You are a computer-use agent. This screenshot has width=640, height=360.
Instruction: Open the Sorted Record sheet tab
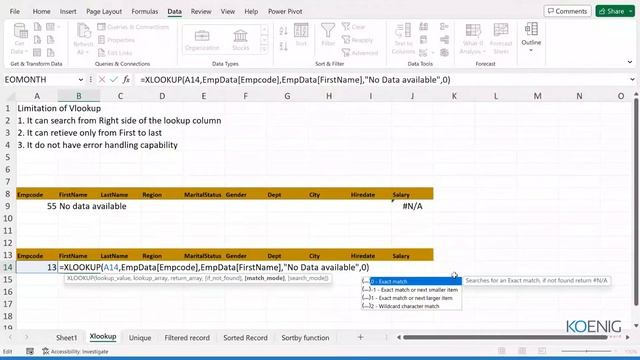245,338
